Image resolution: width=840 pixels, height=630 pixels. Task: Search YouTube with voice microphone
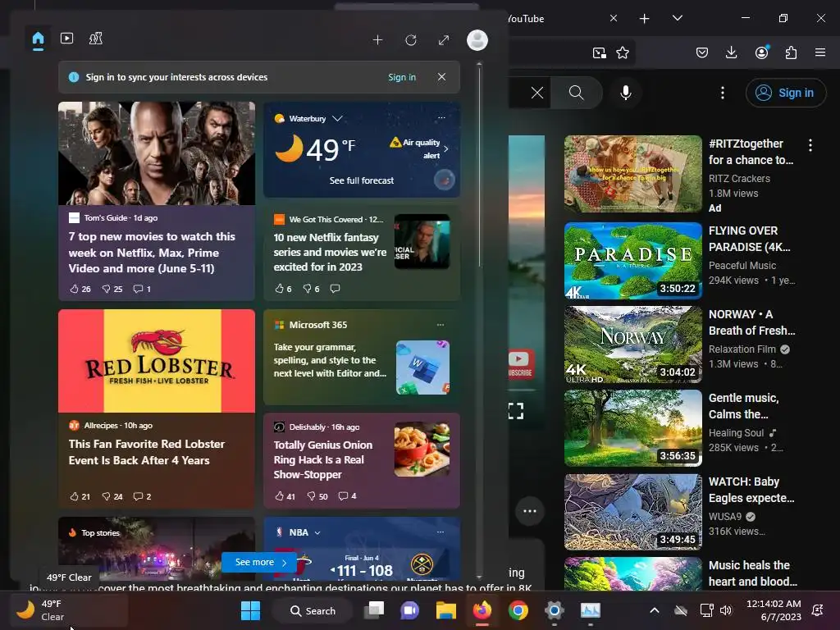(x=625, y=93)
